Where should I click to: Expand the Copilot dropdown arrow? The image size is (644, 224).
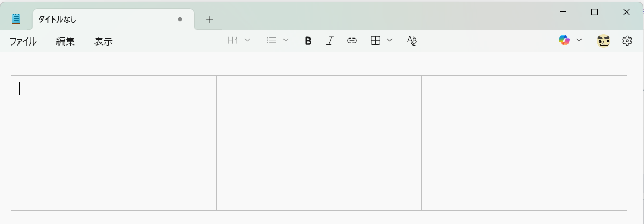click(x=579, y=40)
